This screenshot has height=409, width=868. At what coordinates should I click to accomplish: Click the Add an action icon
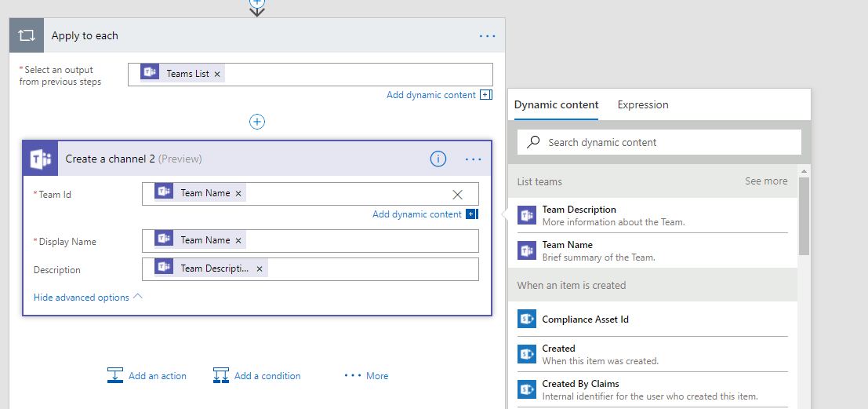(x=115, y=375)
